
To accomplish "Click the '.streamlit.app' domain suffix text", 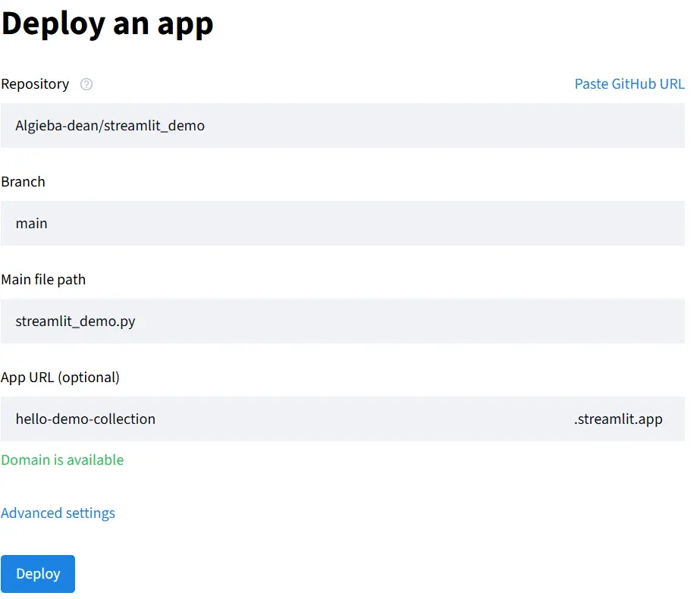I will click(x=618, y=419).
